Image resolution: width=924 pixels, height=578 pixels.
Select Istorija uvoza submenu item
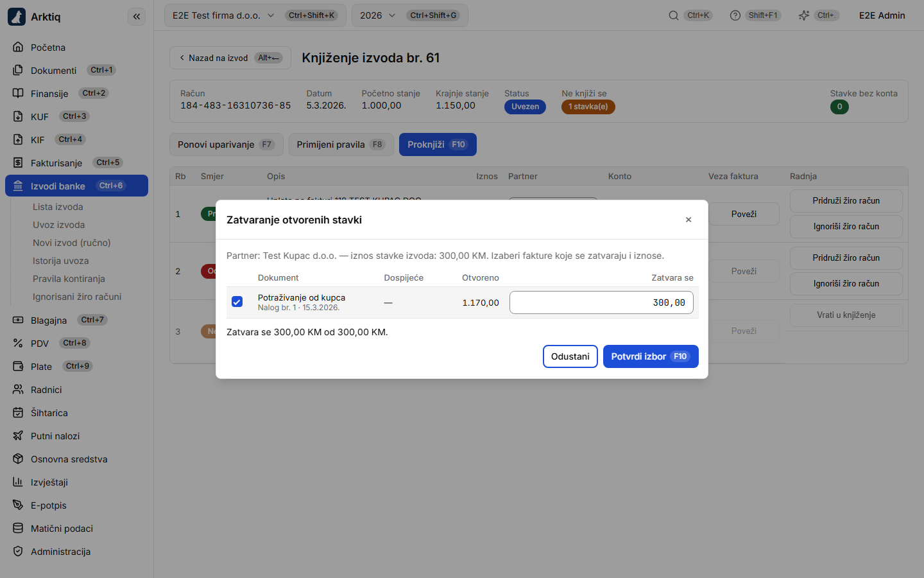point(61,261)
